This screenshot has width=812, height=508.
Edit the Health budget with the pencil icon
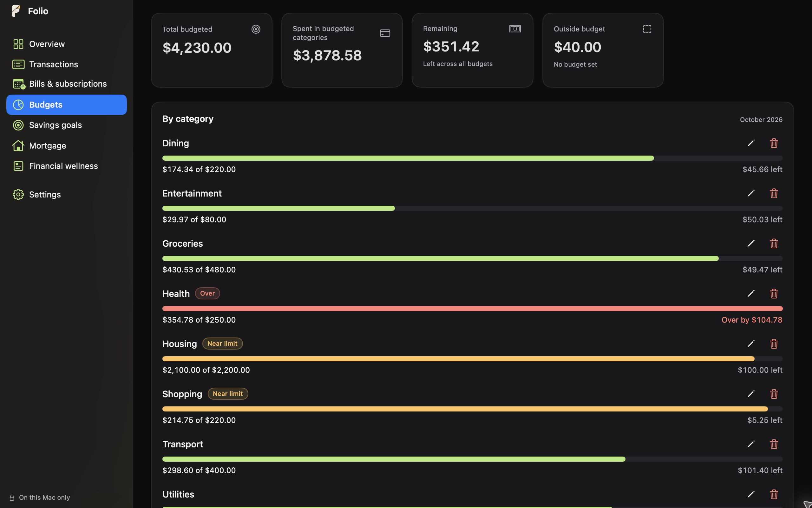tap(751, 294)
